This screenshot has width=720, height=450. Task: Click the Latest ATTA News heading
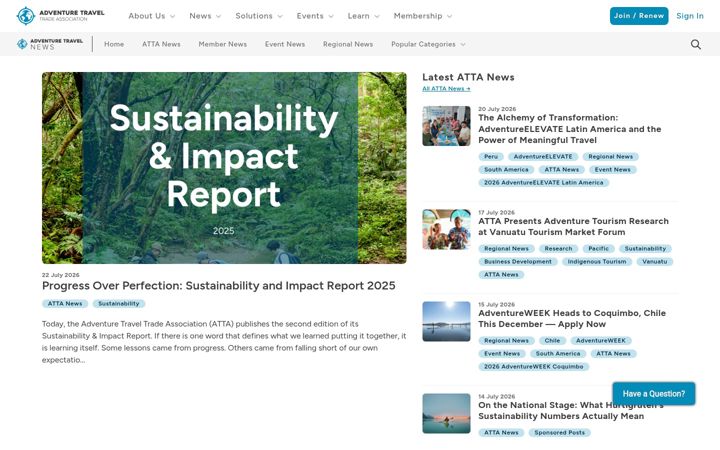pyautogui.click(x=468, y=77)
